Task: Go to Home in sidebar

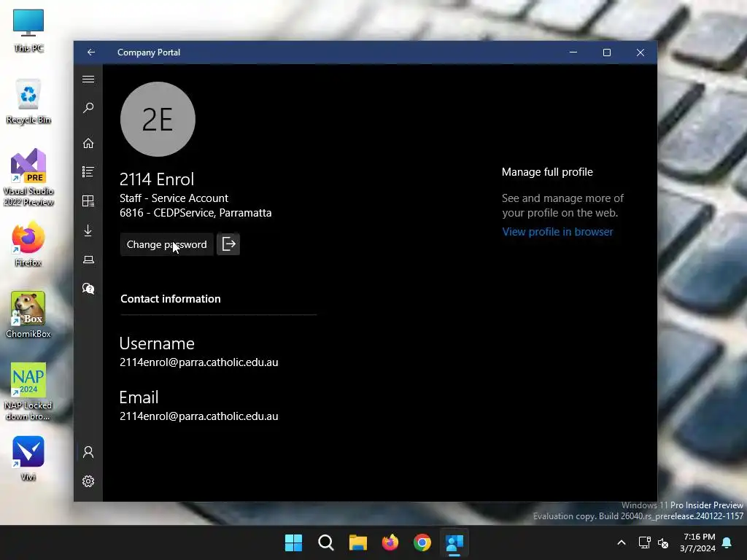Action: point(88,144)
